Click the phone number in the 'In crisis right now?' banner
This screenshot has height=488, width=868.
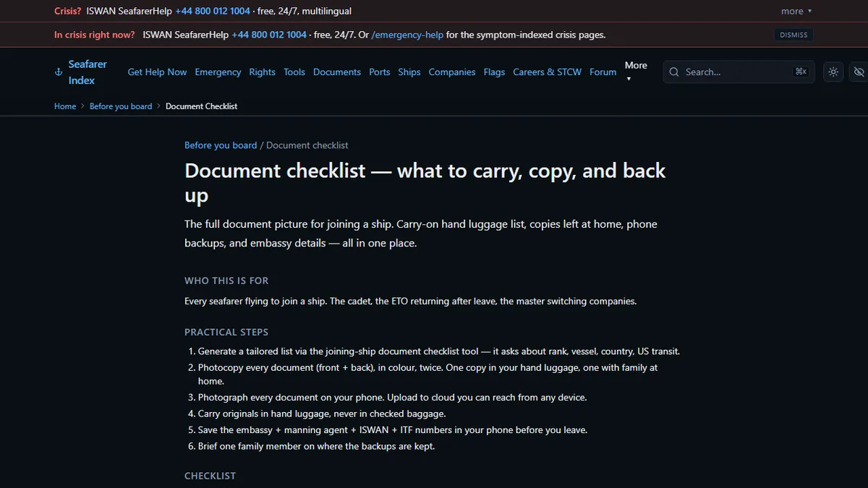[x=269, y=35]
